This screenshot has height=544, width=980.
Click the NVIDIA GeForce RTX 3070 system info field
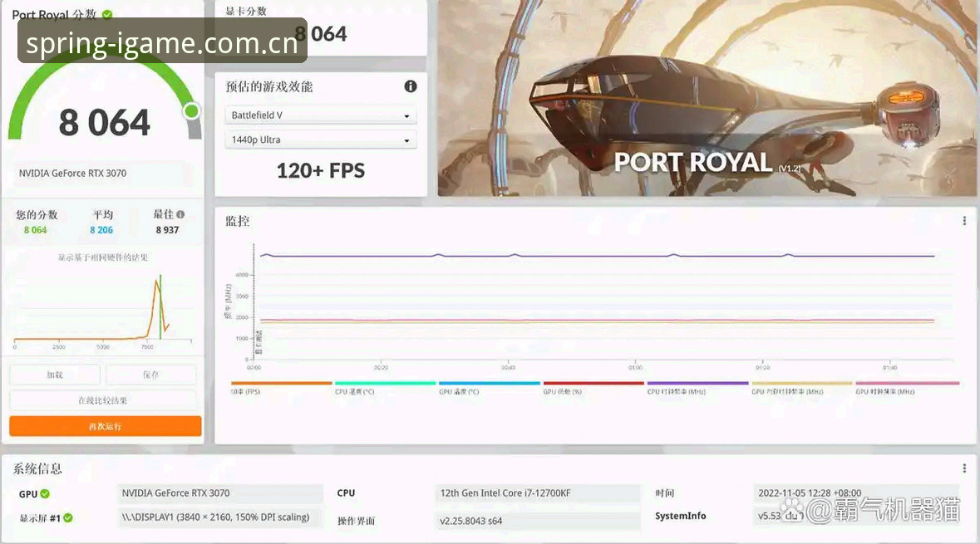(220, 493)
